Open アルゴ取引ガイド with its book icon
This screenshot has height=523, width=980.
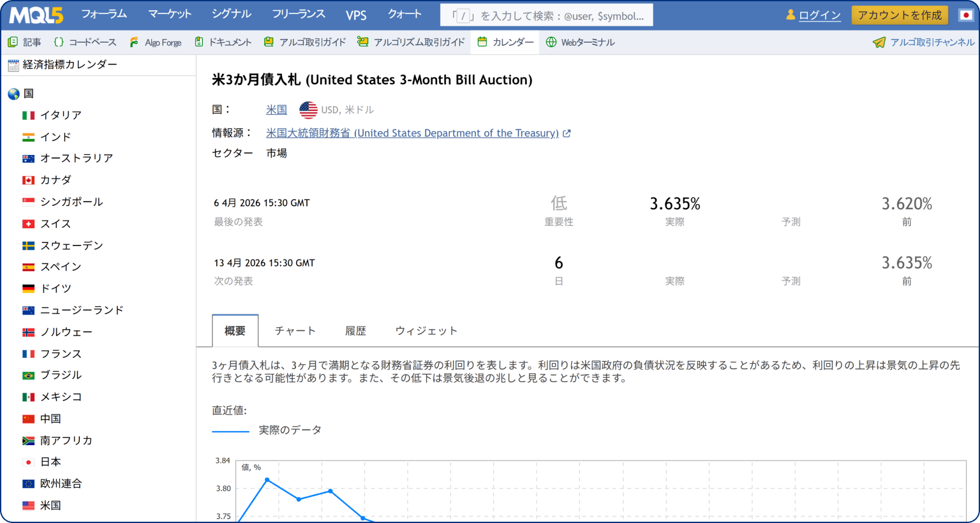coord(270,42)
